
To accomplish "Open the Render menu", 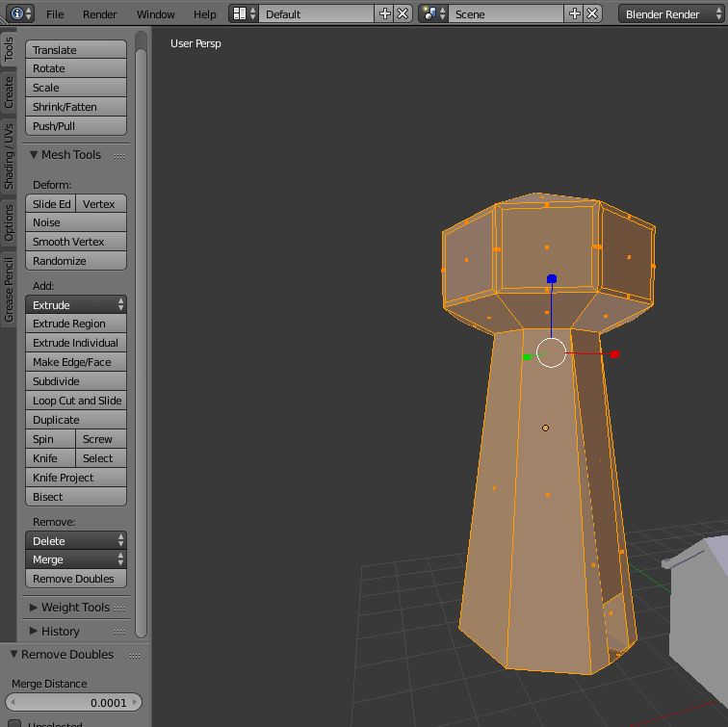I will click(100, 14).
